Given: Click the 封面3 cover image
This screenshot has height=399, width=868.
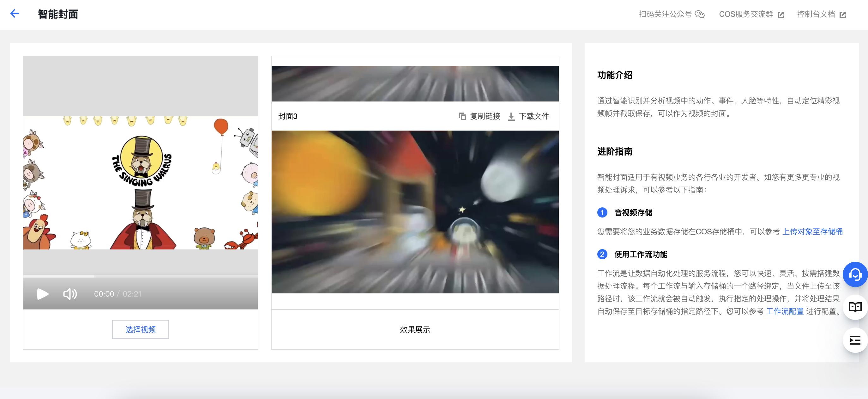Looking at the screenshot, I should tap(415, 212).
